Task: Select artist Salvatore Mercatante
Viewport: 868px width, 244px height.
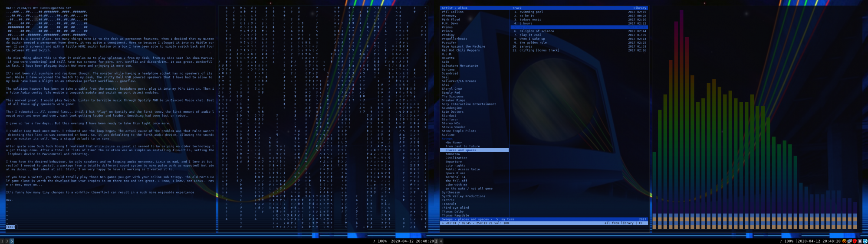Action: pyautogui.click(x=460, y=66)
